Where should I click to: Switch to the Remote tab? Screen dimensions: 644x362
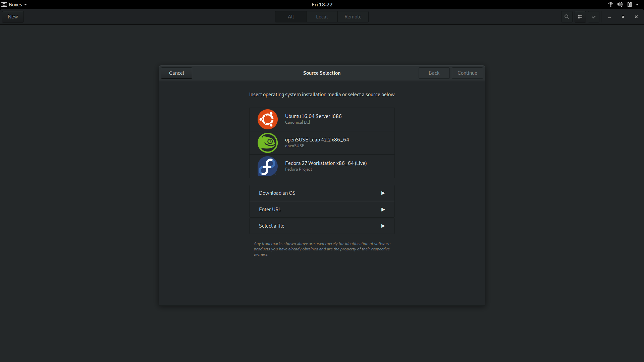point(353,17)
